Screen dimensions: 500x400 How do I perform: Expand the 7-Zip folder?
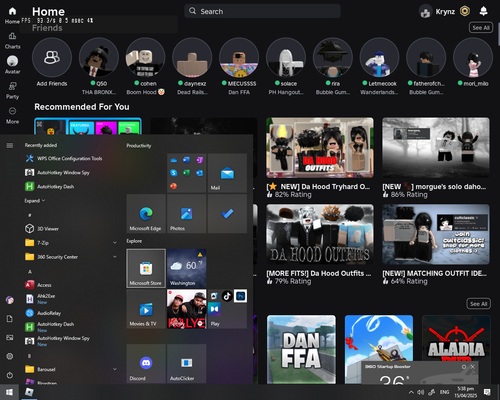(70, 243)
